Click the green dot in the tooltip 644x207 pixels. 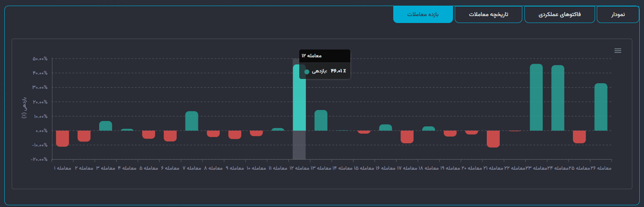pos(307,72)
